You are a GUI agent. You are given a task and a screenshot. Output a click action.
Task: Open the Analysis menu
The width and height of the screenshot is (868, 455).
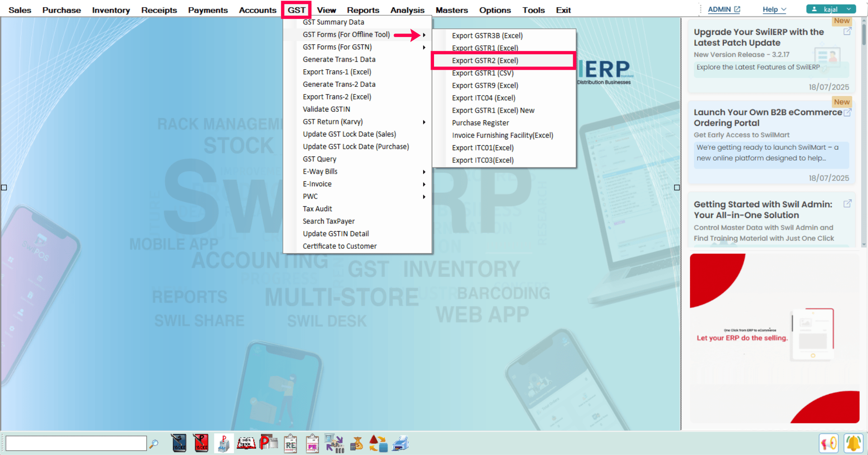(407, 10)
